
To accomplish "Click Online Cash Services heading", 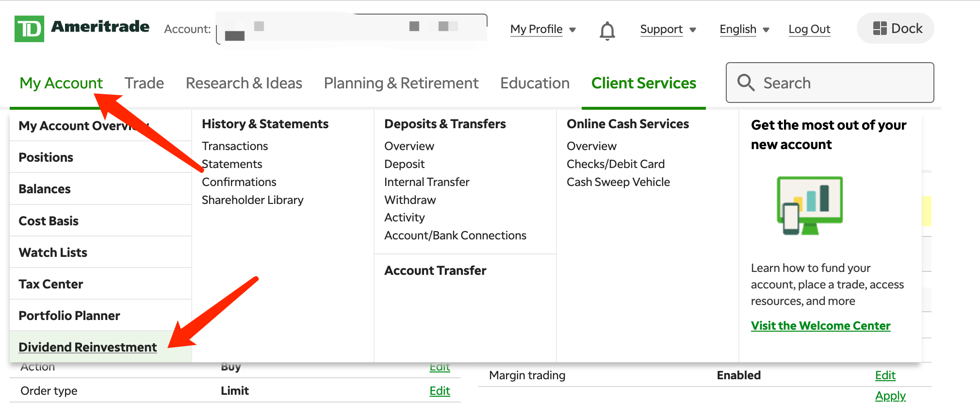I will (628, 124).
